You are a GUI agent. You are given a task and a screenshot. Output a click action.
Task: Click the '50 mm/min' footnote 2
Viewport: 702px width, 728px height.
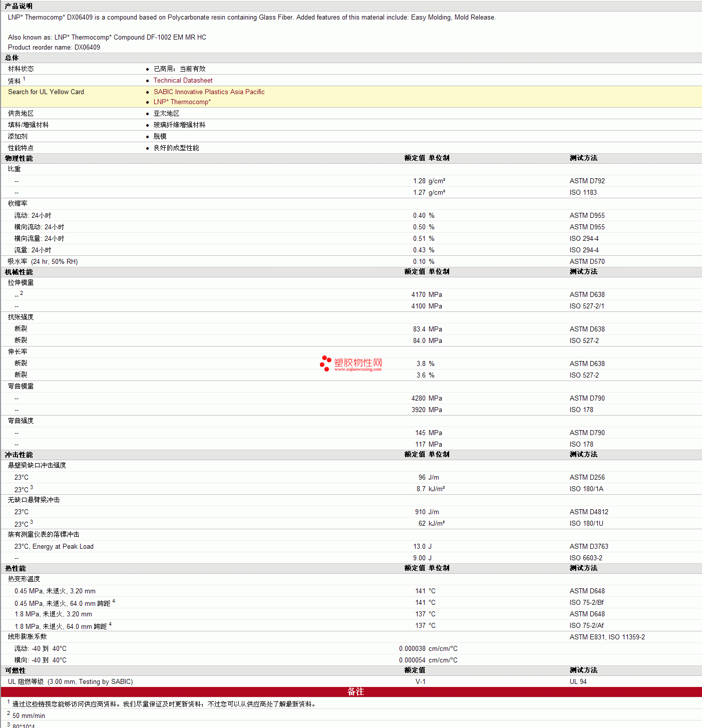click(x=29, y=715)
